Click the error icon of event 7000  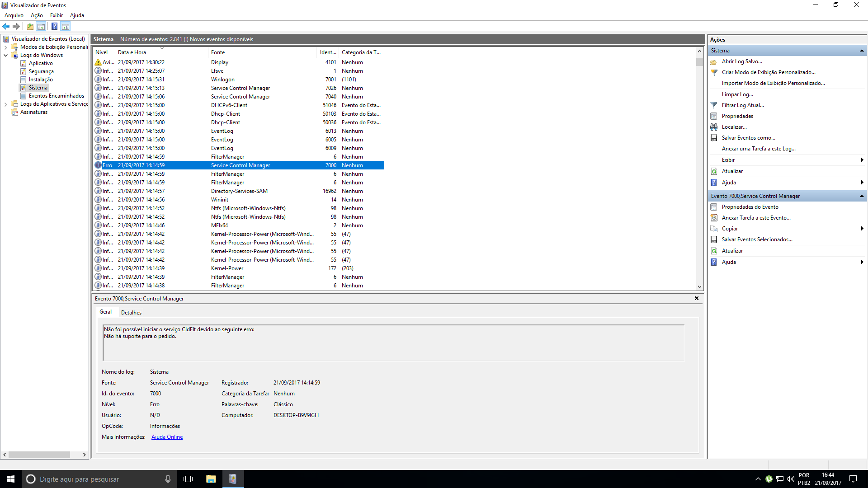click(x=98, y=165)
